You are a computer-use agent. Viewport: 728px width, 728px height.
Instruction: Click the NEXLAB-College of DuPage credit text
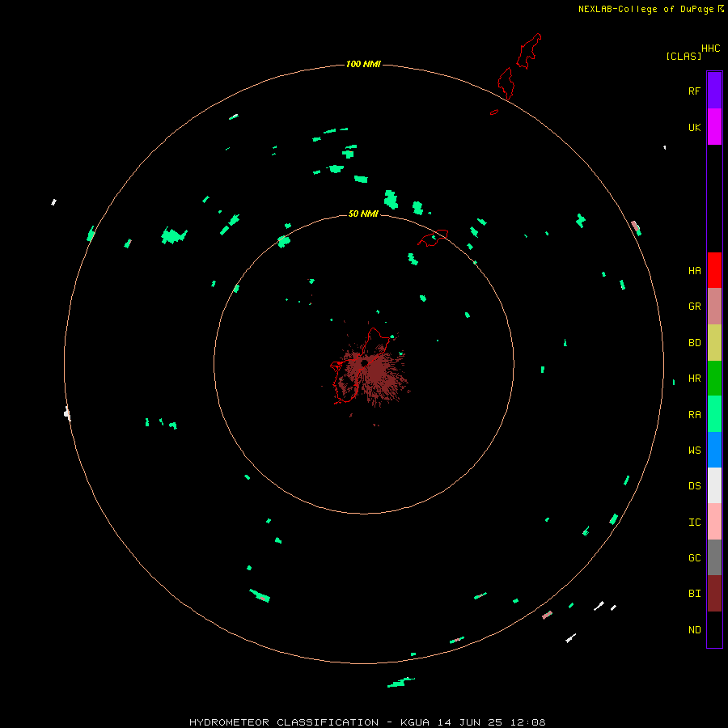coord(645,9)
